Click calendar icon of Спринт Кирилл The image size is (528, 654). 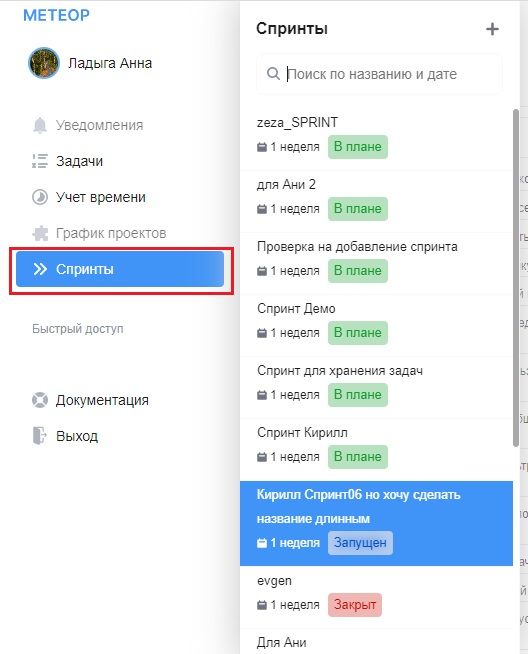point(261,457)
